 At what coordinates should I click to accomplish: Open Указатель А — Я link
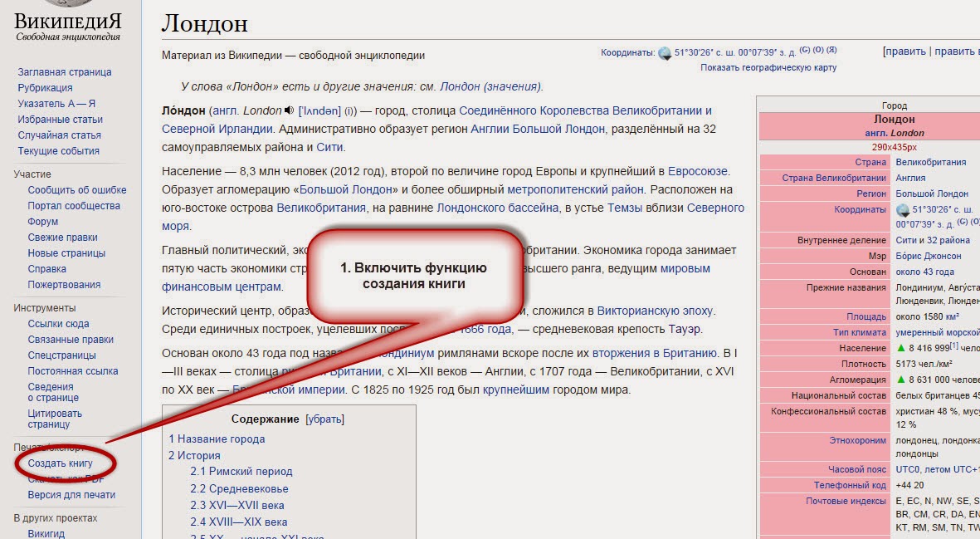pos(56,103)
